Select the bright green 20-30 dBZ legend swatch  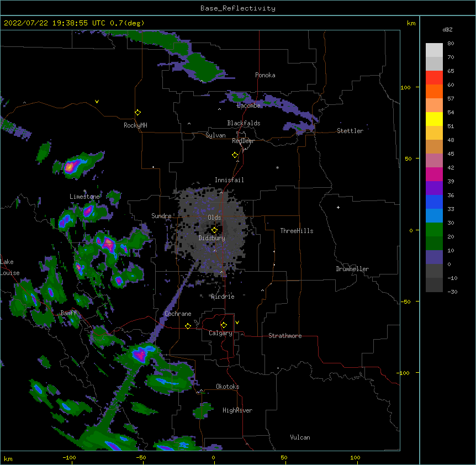(x=434, y=230)
